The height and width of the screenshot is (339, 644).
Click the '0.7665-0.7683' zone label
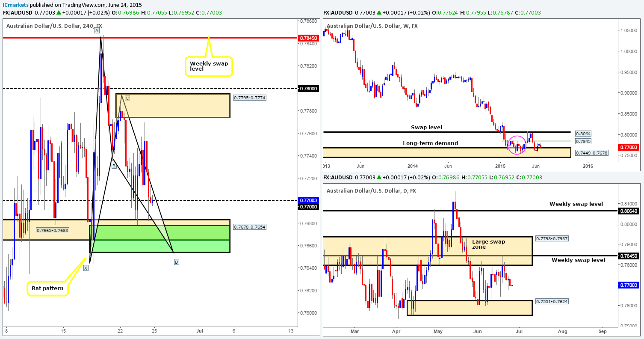tap(53, 230)
